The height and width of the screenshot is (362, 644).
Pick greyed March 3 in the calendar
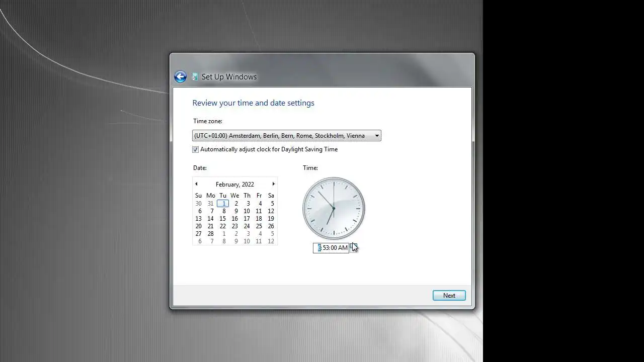coord(247,234)
